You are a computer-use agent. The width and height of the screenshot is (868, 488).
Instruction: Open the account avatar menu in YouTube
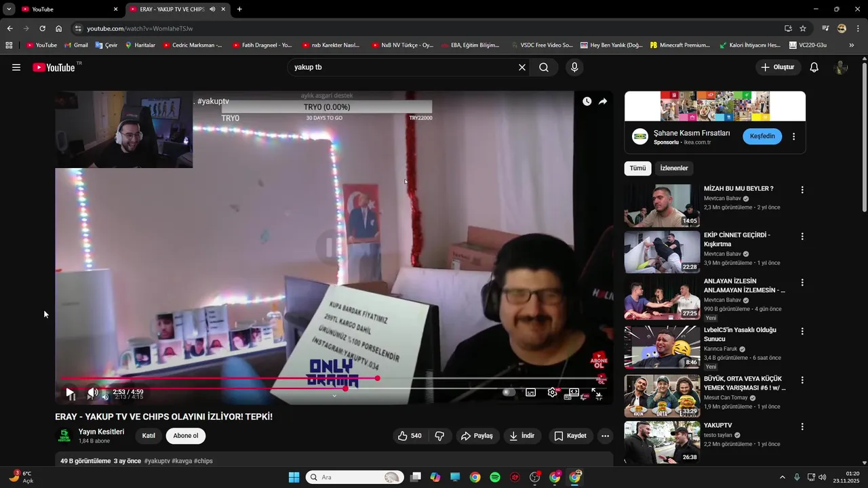841,67
